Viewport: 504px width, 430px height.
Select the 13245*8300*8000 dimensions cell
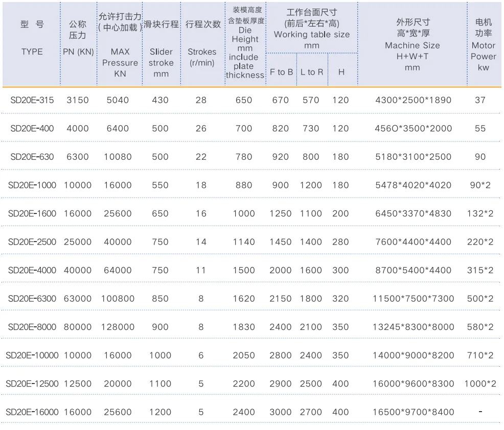(413, 327)
